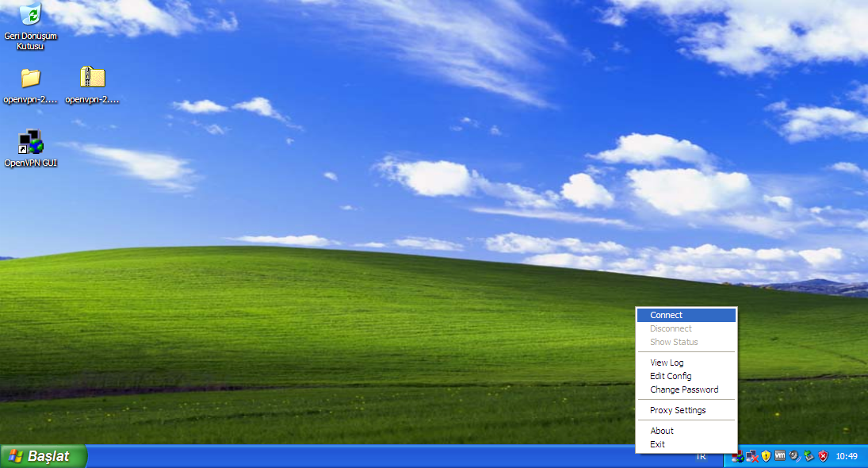
Task: Select the openvpn-2 folder icon on desktop
Action: pos(30,86)
